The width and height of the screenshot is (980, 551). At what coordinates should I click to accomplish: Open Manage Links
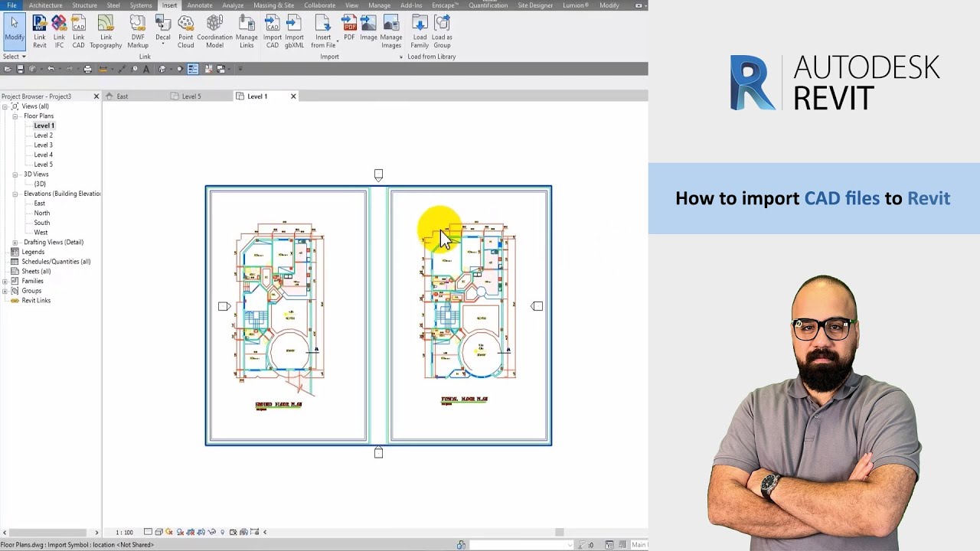[x=247, y=31]
